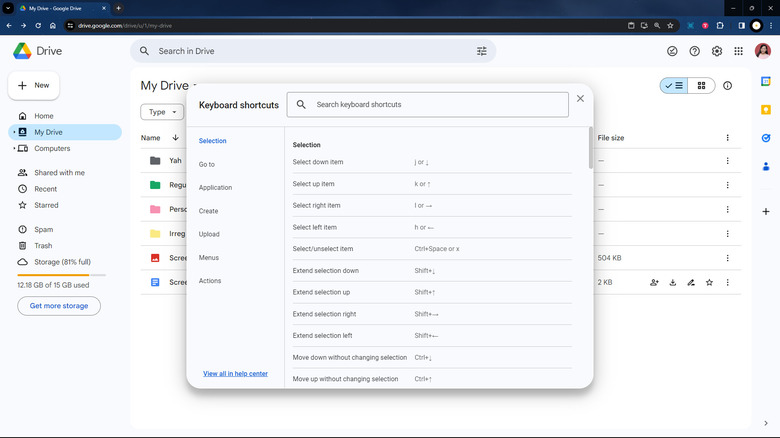Screen dimensions: 780x438
Task: Select Upload shortcuts category
Action: coord(209,234)
